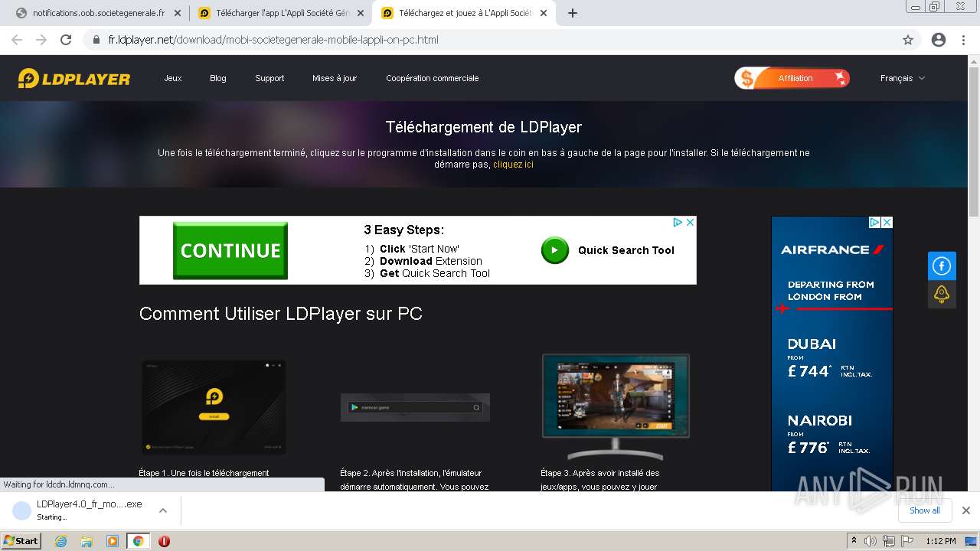The height and width of the screenshot is (551, 980).
Task: Click the volume icon in the system tray
Action: click(871, 541)
